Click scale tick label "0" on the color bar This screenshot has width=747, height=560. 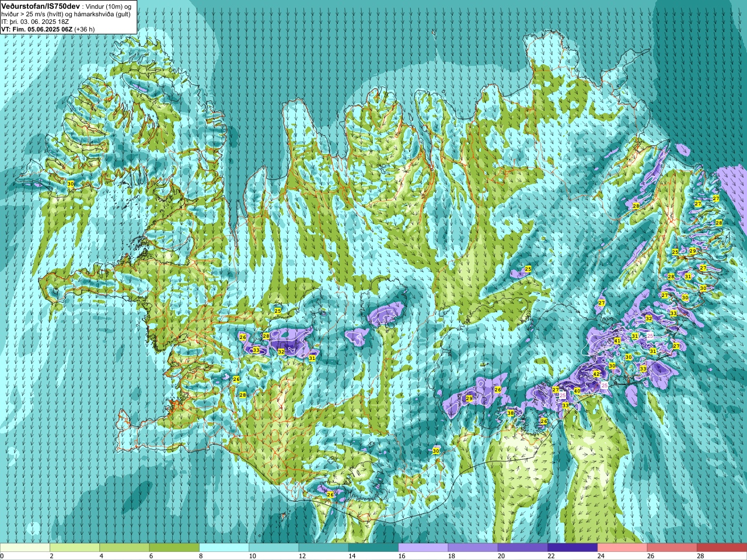(x=2, y=556)
